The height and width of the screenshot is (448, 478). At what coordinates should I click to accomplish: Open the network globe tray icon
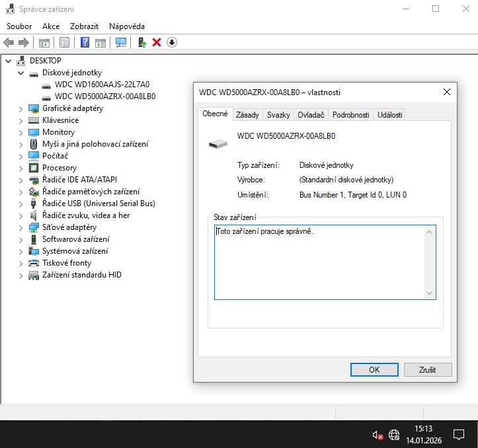(x=394, y=435)
